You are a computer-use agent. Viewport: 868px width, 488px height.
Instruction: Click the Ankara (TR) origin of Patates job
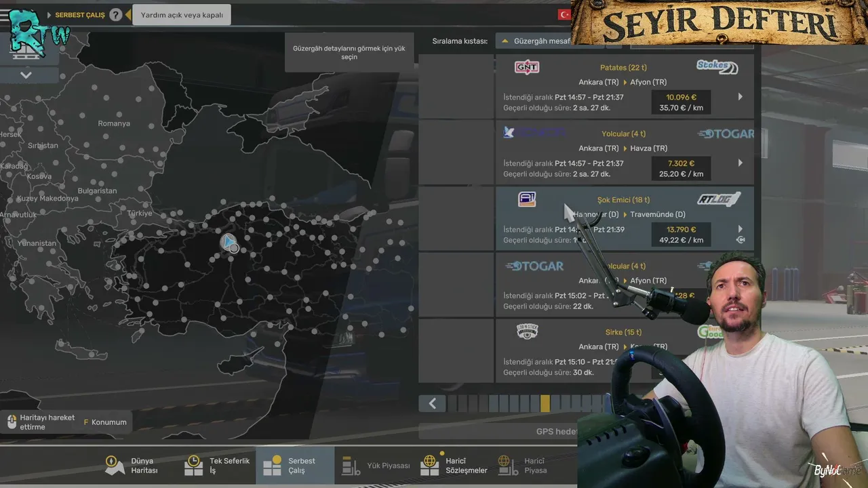click(x=599, y=82)
